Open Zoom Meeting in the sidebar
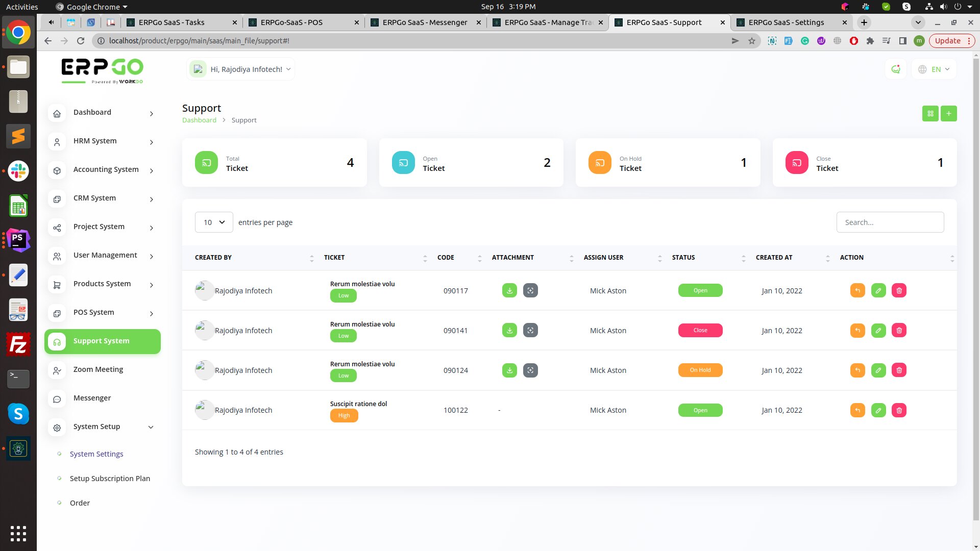Viewport: 980px width, 551px height. 98,369
